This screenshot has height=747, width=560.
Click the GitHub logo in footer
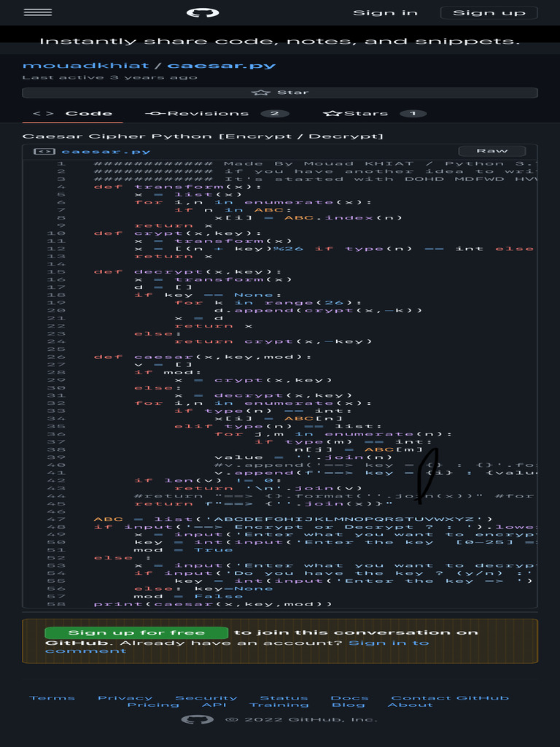click(x=198, y=719)
